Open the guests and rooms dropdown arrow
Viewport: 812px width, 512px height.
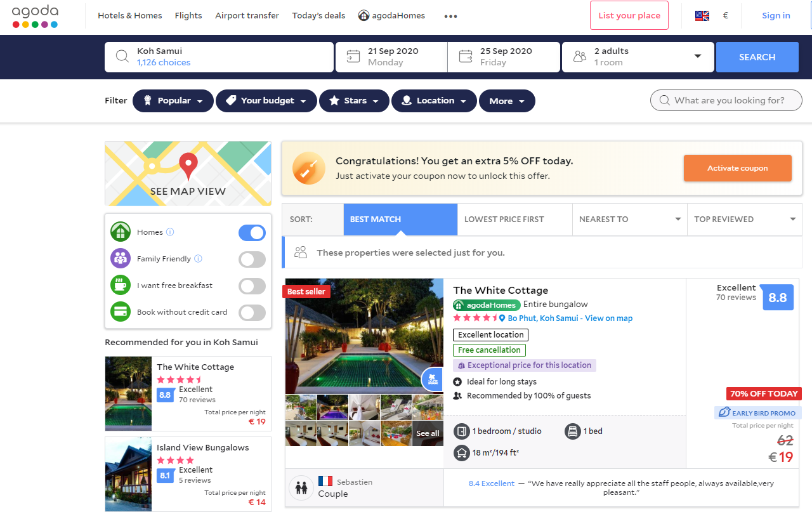[698, 56]
